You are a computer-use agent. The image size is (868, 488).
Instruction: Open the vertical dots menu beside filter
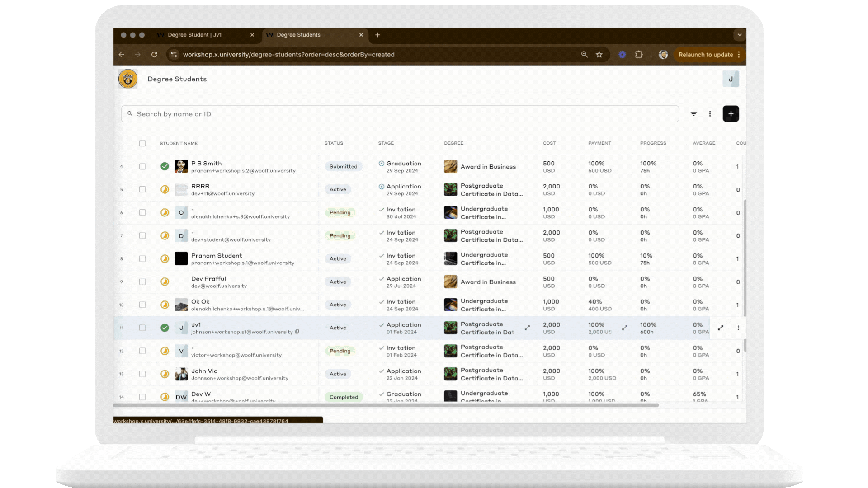coord(710,114)
